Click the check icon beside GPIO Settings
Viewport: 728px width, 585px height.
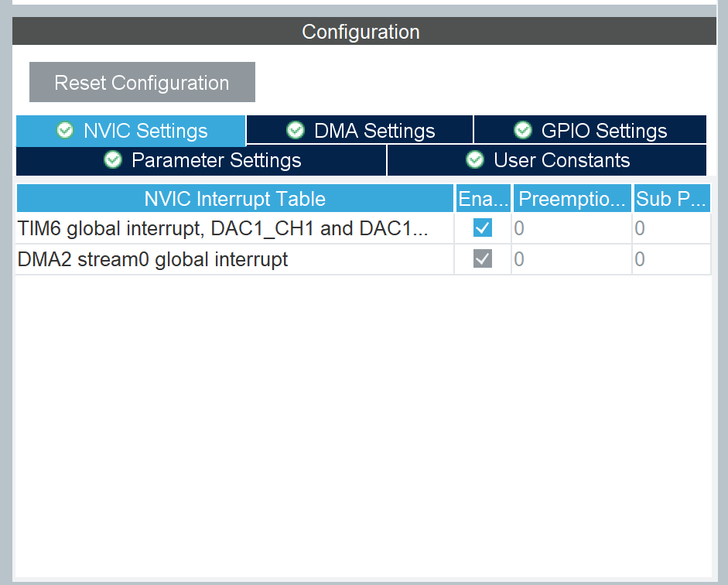(x=524, y=130)
